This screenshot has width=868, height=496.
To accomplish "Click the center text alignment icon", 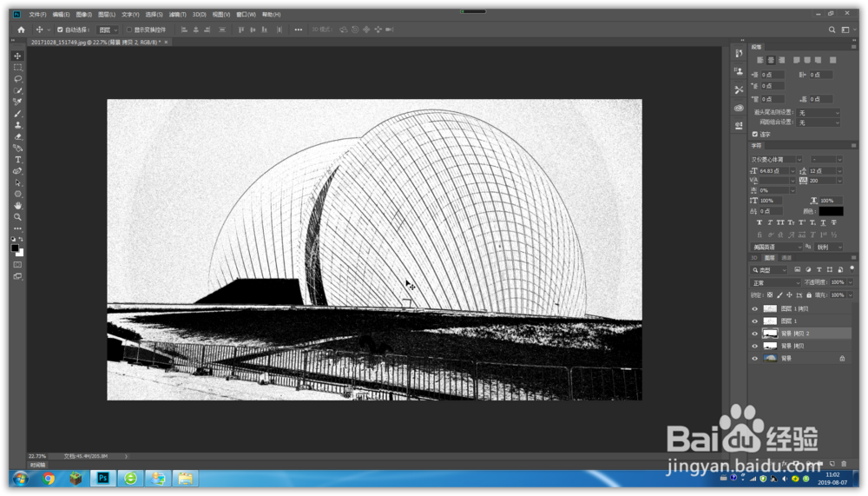I will coord(771,60).
